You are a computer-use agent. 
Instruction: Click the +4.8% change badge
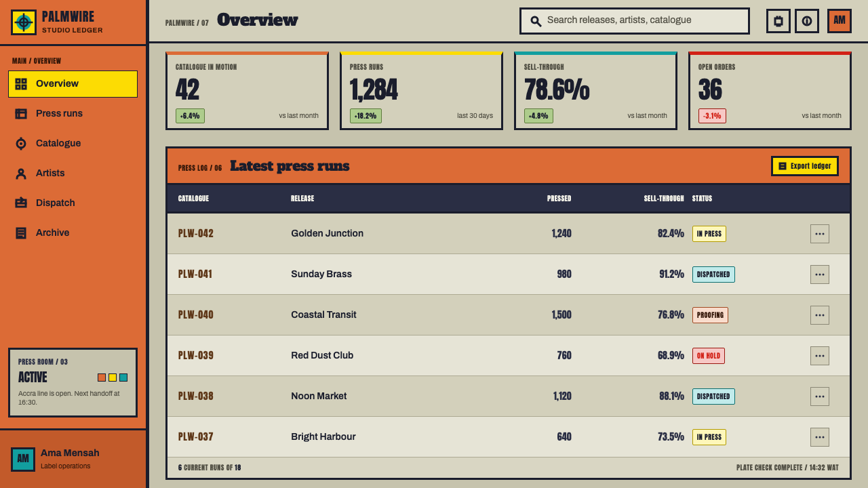[538, 116]
